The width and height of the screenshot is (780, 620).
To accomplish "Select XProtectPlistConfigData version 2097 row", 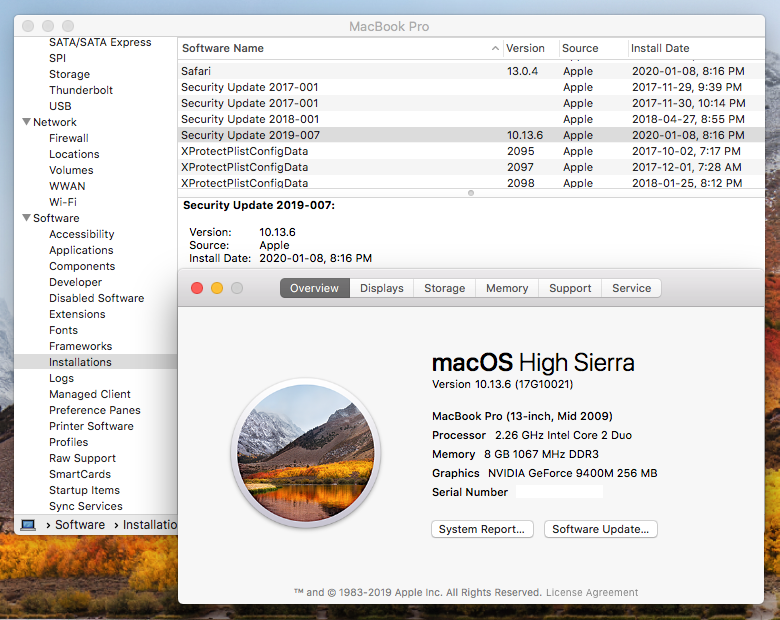I will pyautogui.click(x=471, y=167).
